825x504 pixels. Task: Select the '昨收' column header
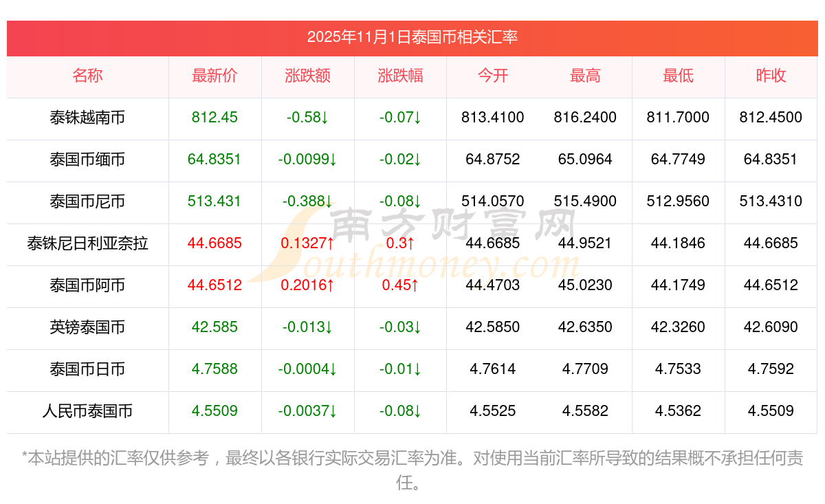[771, 76]
